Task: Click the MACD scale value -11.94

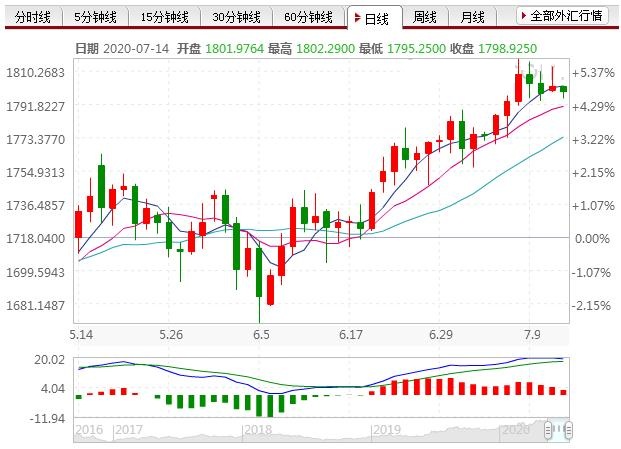Action: pos(47,419)
